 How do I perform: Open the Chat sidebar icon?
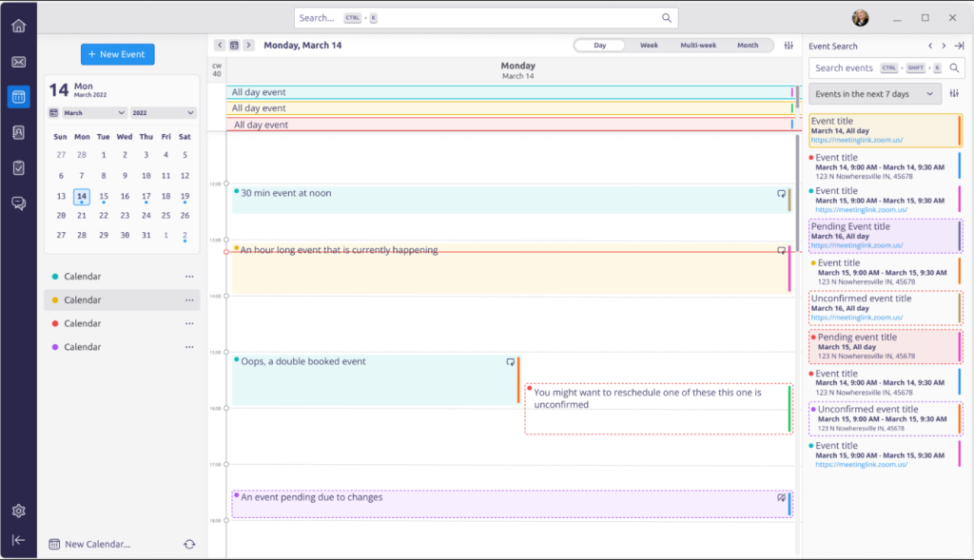18,203
